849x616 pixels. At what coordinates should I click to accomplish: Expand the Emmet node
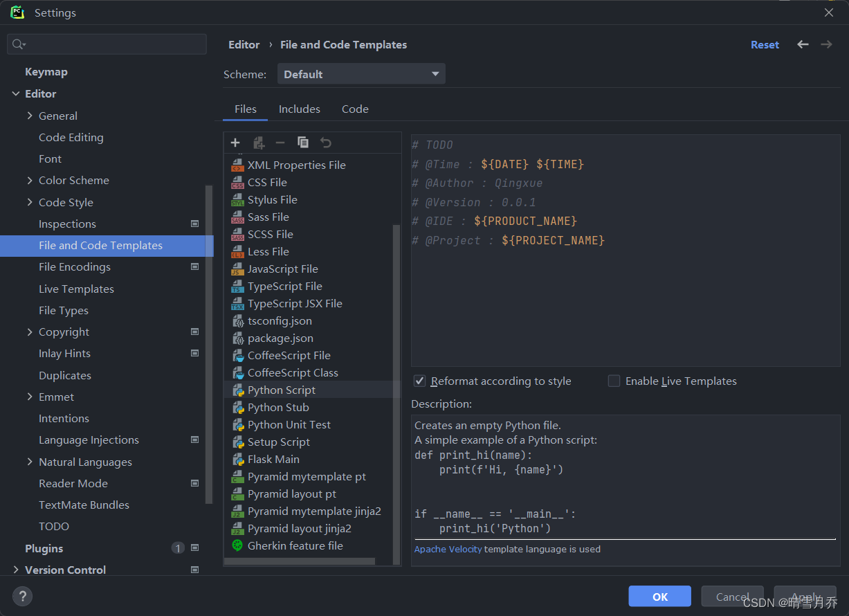(30, 397)
